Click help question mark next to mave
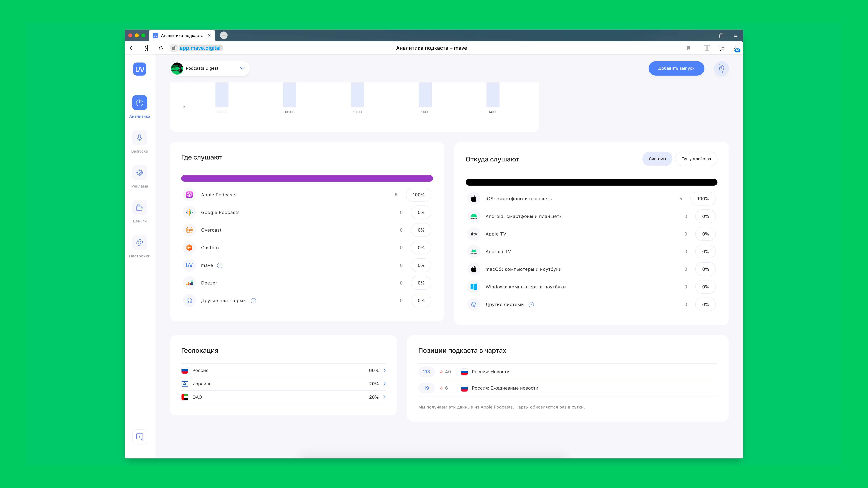868x488 pixels. (x=220, y=265)
